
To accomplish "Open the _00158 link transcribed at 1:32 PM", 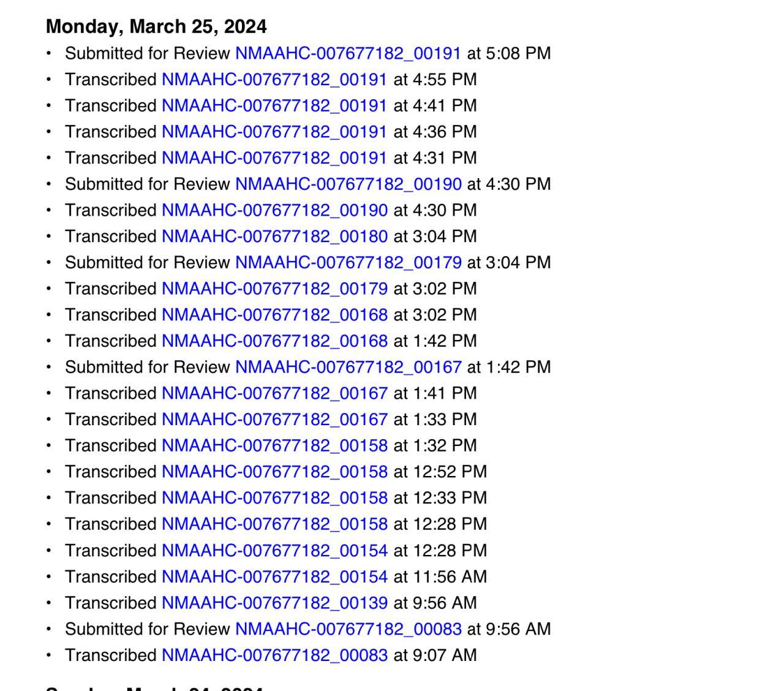I will 274,446.
